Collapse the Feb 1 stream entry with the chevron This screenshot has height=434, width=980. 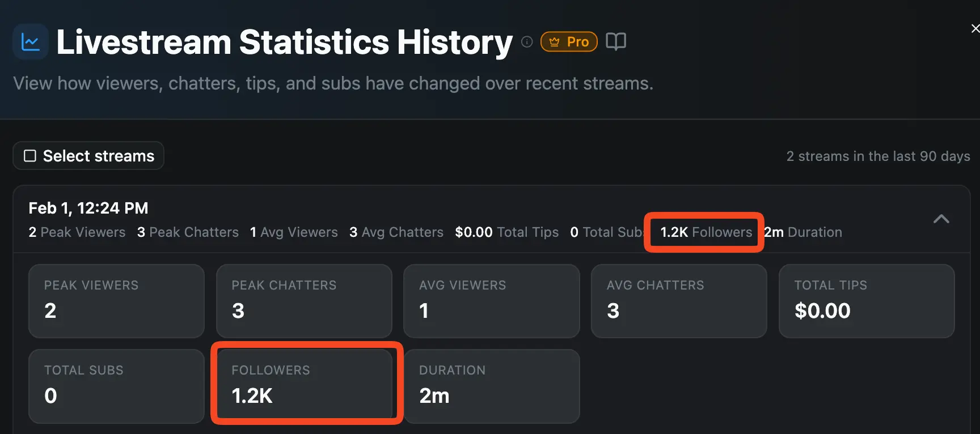tap(941, 219)
